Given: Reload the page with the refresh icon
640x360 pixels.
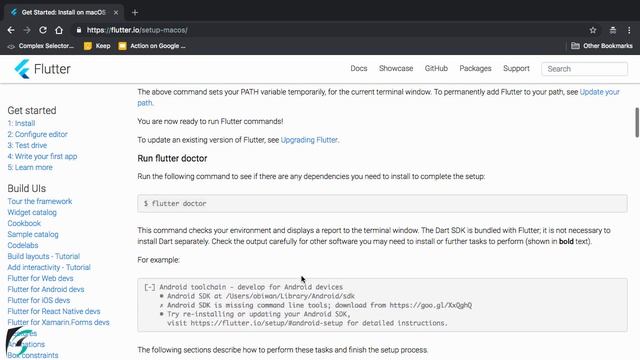Looking at the screenshot, I should [43, 30].
